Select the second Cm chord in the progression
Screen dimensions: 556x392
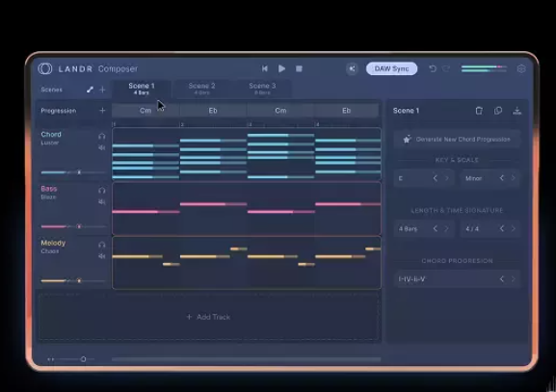[280, 111]
